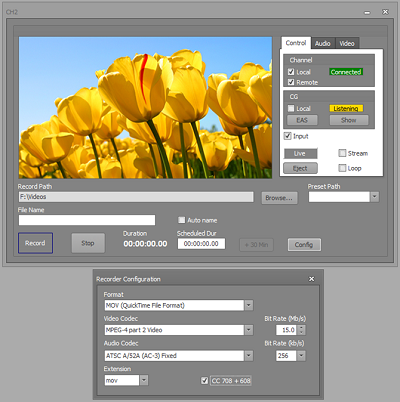Open the Preset Path dropdown

375,197
